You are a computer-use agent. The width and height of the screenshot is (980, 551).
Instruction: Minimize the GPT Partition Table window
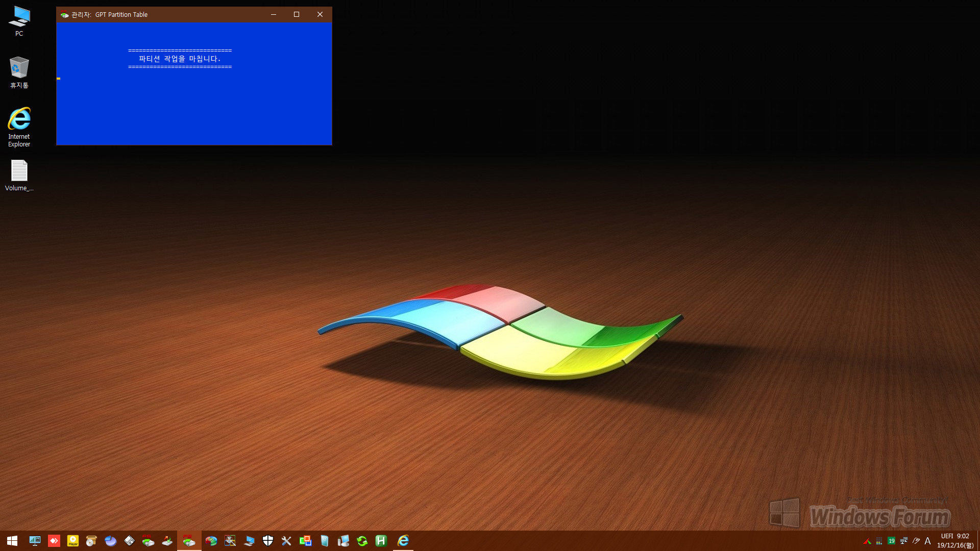coord(274,14)
